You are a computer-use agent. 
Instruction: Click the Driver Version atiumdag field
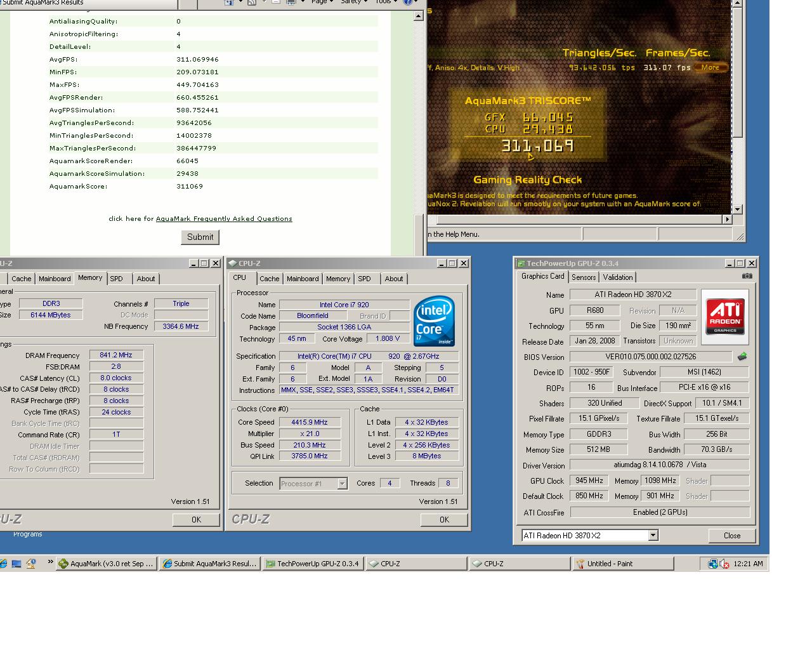tap(660, 465)
